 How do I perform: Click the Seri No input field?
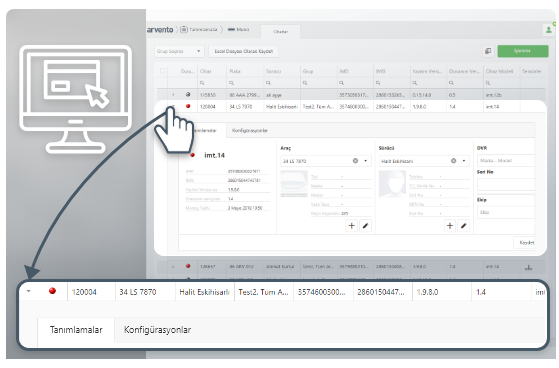(x=506, y=184)
